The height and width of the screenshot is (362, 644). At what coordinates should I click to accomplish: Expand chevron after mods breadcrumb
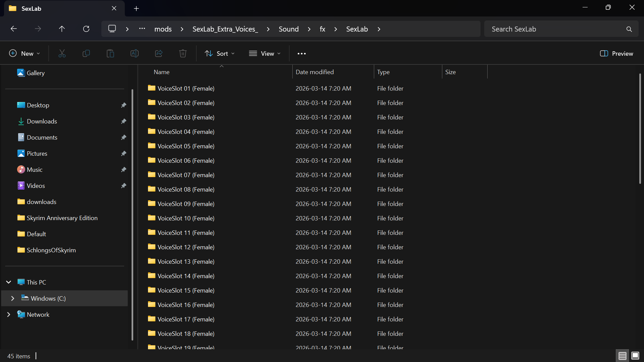coord(182,29)
